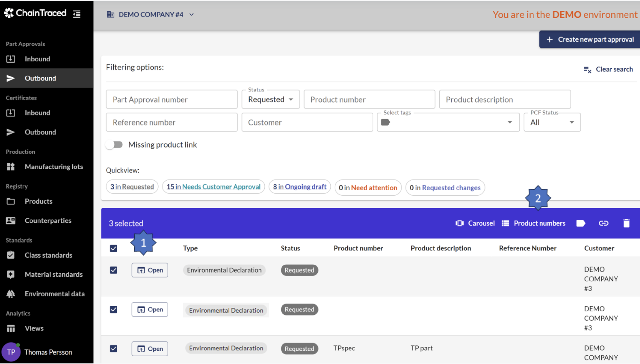Click the link icon in selection bar

603,223
